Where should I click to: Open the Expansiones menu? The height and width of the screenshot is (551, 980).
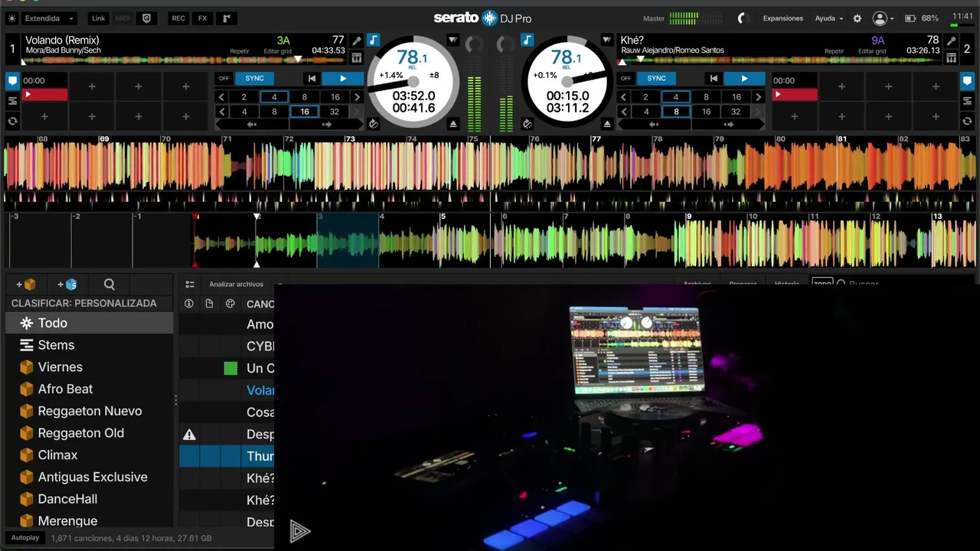(783, 18)
